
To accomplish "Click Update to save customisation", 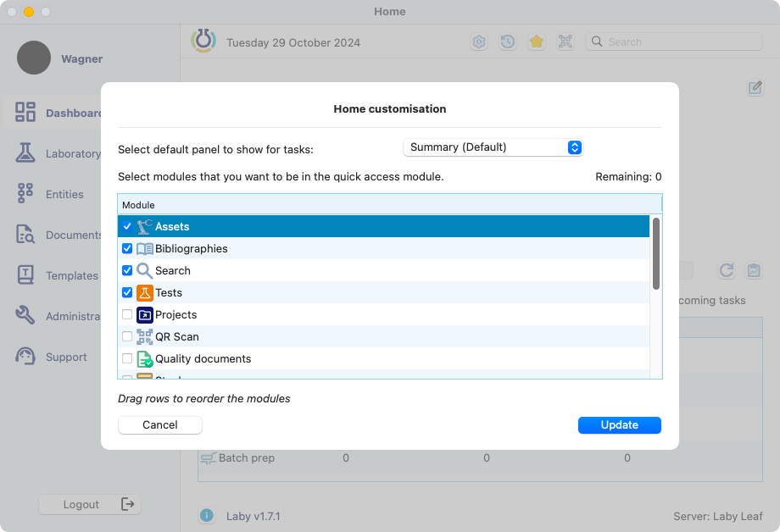I will coord(619,425).
